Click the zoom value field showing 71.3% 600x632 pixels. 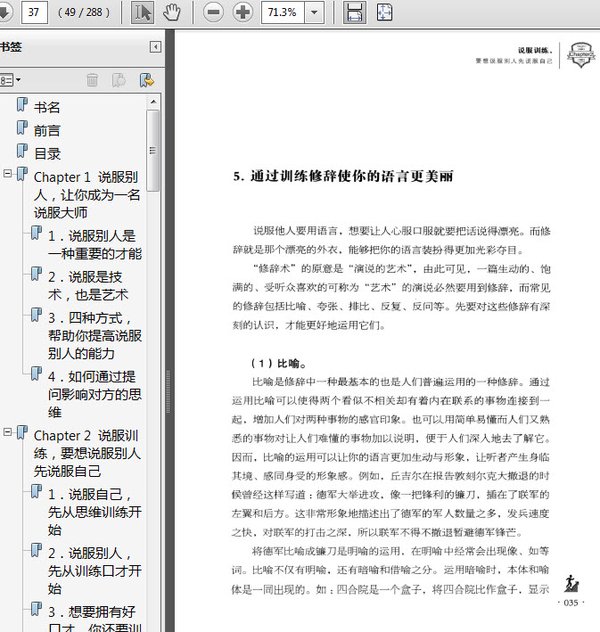(x=283, y=12)
